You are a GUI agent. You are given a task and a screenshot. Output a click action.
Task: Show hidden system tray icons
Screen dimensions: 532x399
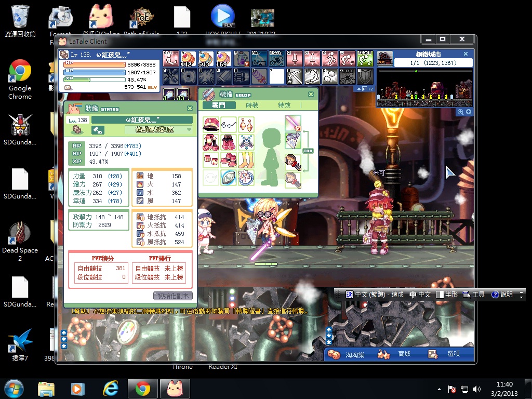[x=440, y=389]
